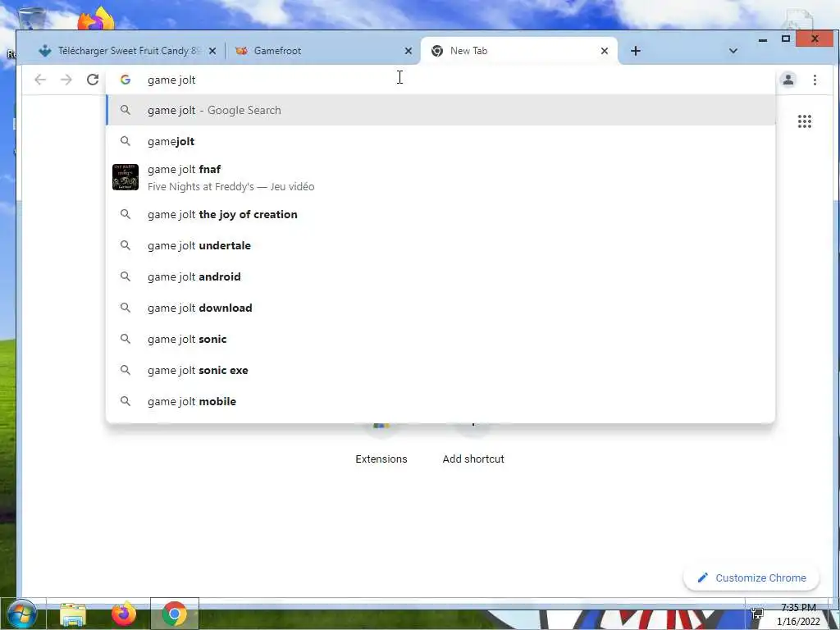Open the Windows Start orb
Screen dimensions: 840x630
pos(22,614)
